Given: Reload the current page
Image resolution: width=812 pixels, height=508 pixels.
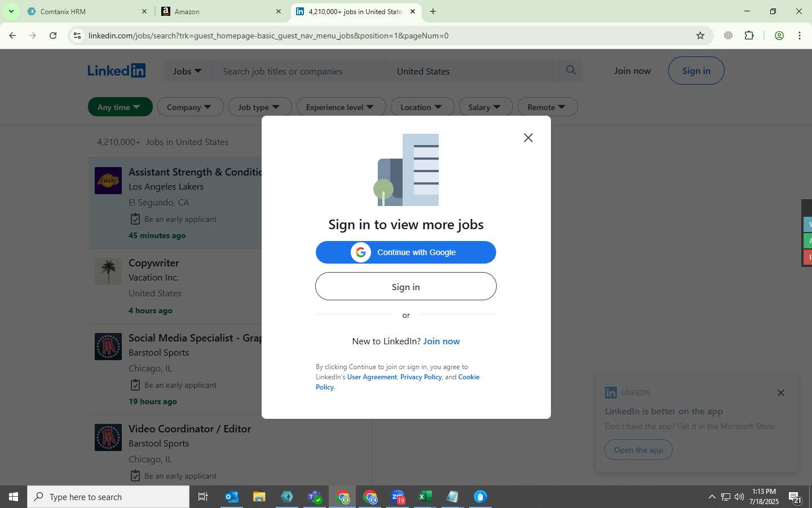Looking at the screenshot, I should pos(53,36).
